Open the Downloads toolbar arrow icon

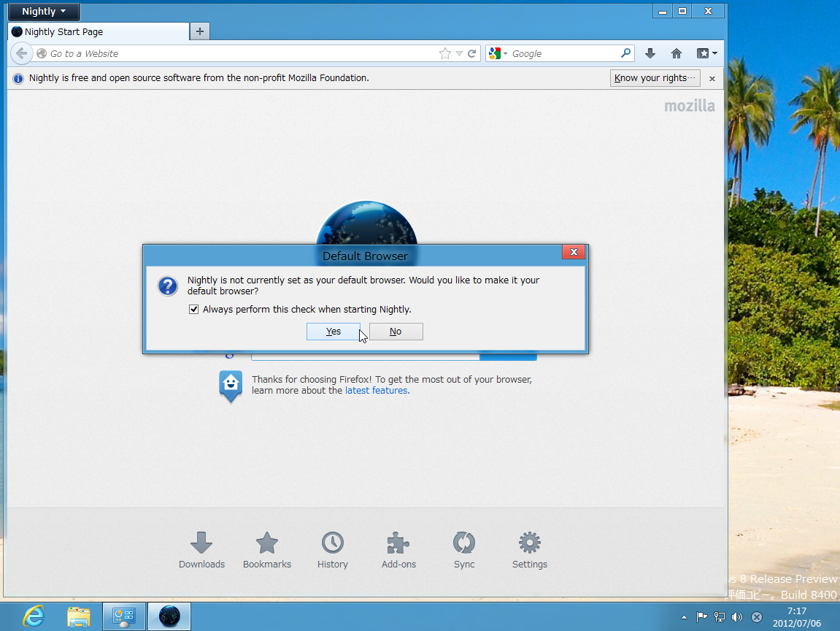[x=650, y=53]
